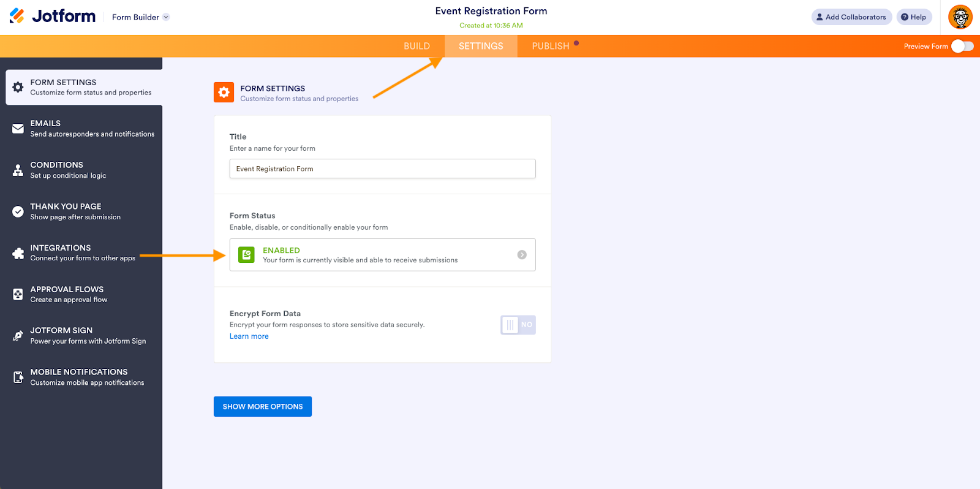Screen dimensions: 980x489
Task: Open the Help button
Action: pos(914,17)
